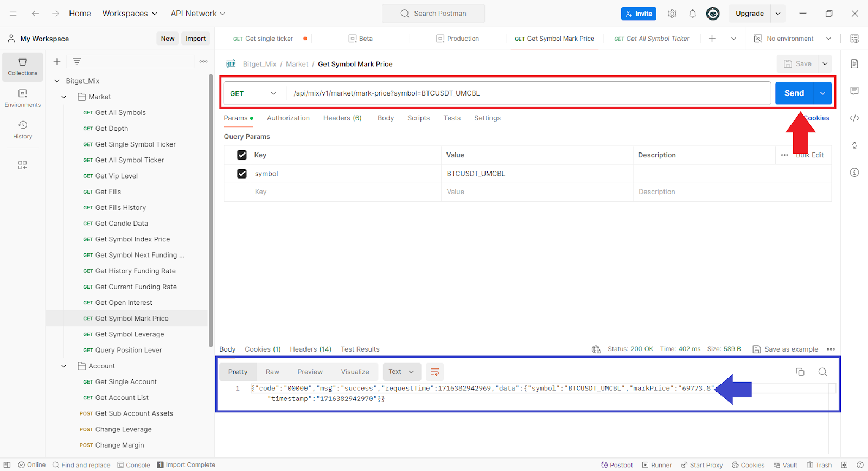Open the Visualize response tab
The width and height of the screenshot is (868, 471).
tap(355, 372)
